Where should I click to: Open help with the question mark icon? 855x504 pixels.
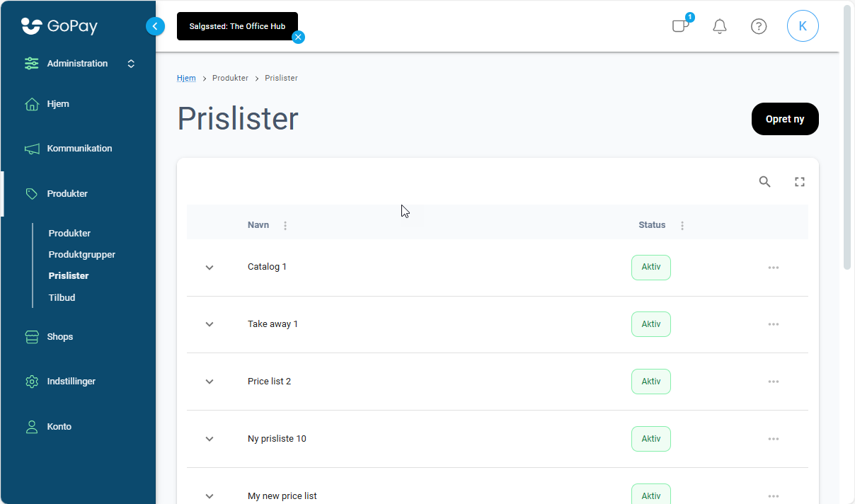coord(759,26)
